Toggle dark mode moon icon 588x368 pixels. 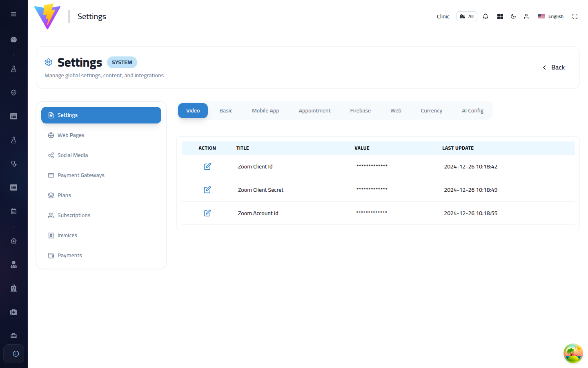point(513,16)
